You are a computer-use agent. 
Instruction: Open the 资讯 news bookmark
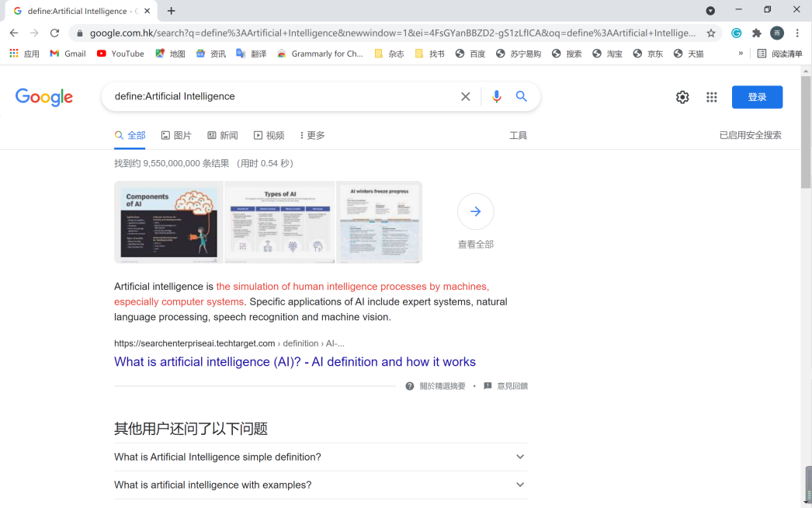click(211, 54)
